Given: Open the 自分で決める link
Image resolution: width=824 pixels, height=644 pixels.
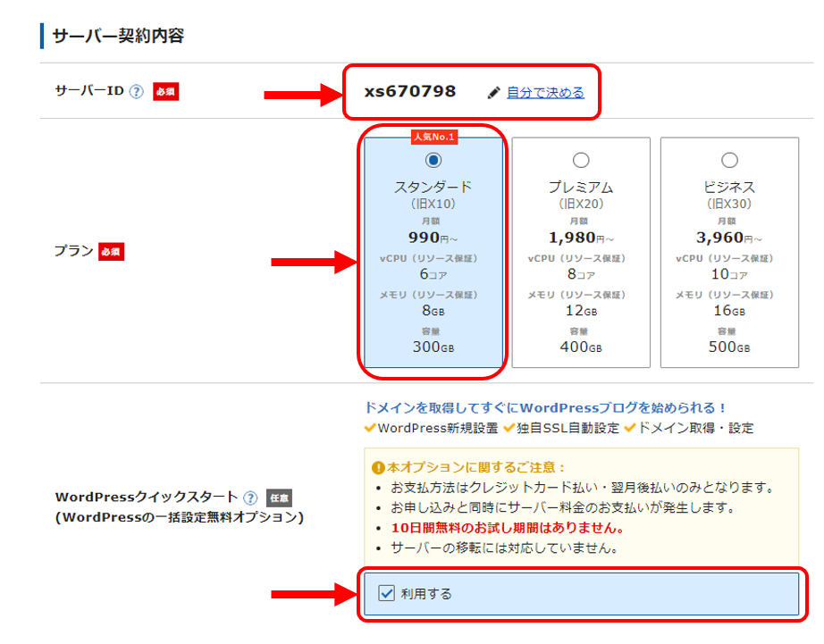Looking at the screenshot, I should [545, 92].
